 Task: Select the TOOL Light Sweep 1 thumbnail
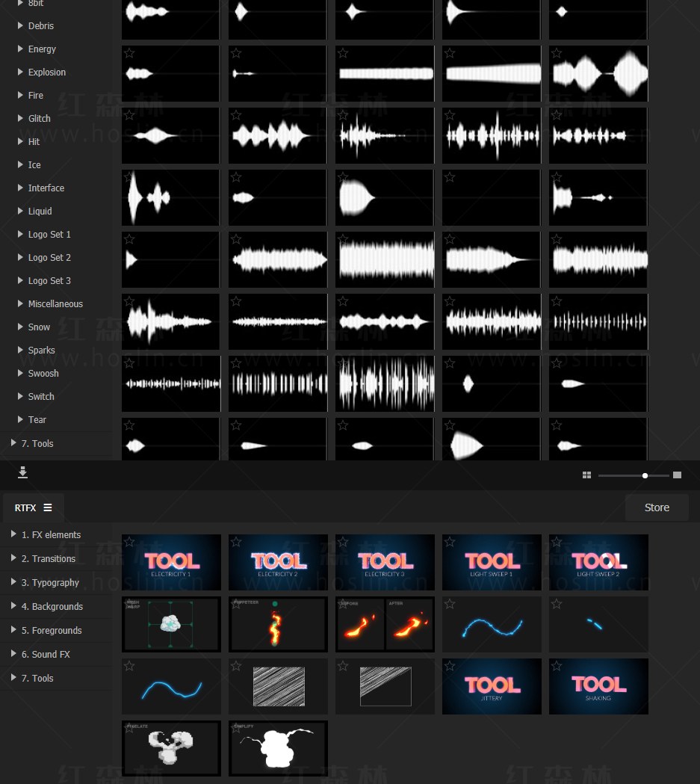tap(492, 563)
